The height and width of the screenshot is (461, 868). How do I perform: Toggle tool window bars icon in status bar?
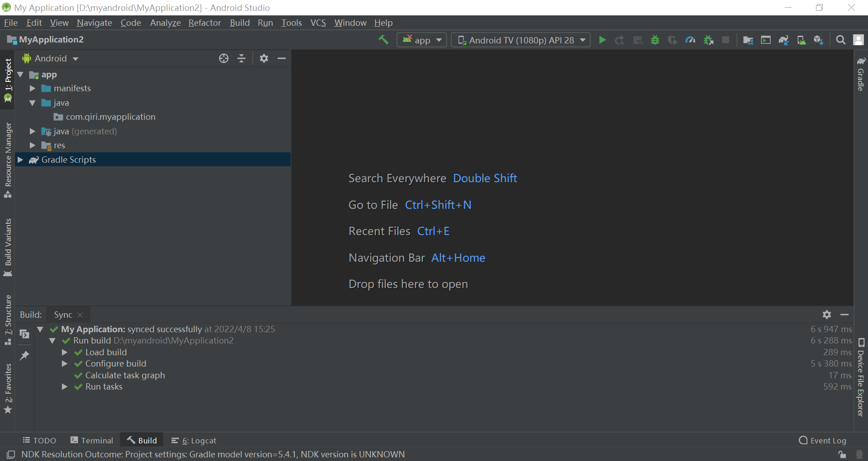[11, 454]
